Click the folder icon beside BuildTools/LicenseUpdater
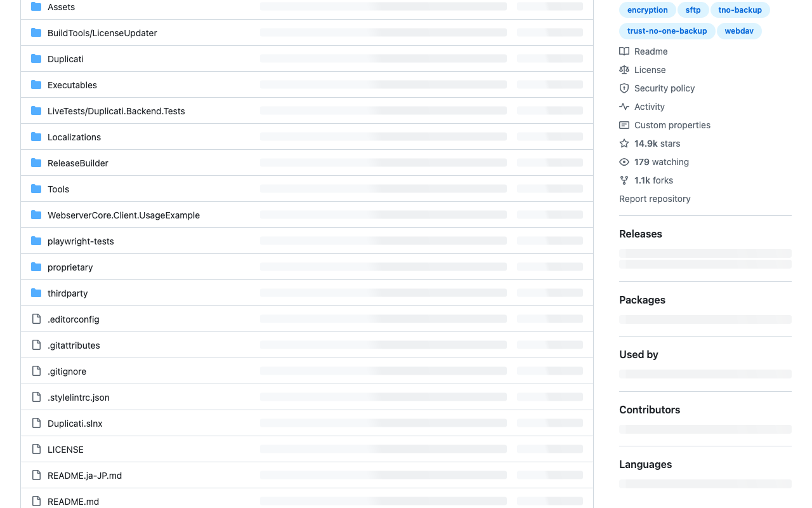812x508 pixels. pyautogui.click(x=36, y=33)
